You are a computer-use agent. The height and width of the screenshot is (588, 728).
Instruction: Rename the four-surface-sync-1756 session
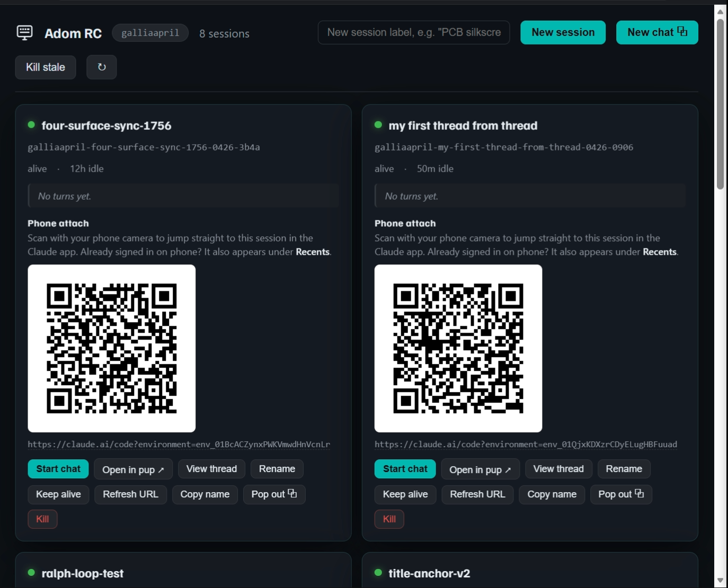tap(277, 469)
